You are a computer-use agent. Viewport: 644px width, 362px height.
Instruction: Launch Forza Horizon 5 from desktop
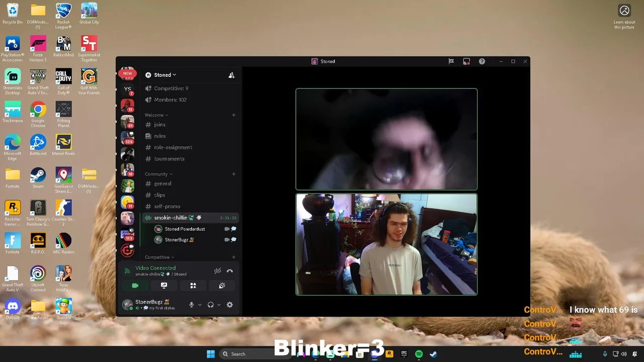pos(38,49)
